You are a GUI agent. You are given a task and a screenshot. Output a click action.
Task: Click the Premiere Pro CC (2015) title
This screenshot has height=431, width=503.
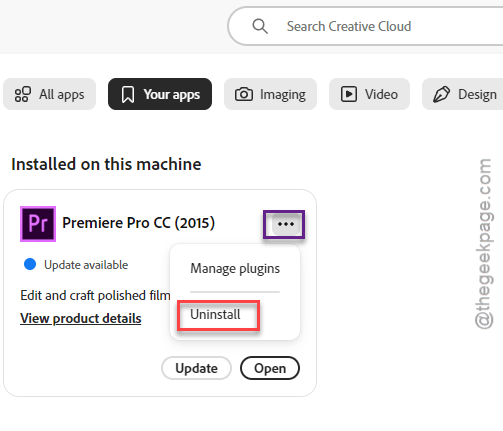(x=138, y=223)
